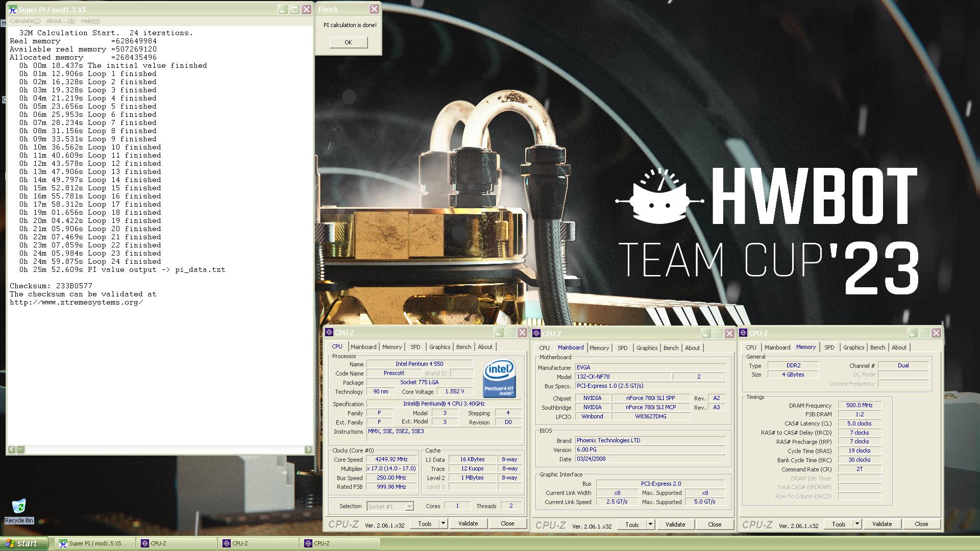Image resolution: width=980 pixels, height=551 pixels.
Task: Click Validate button in Memory window
Action: tap(882, 524)
